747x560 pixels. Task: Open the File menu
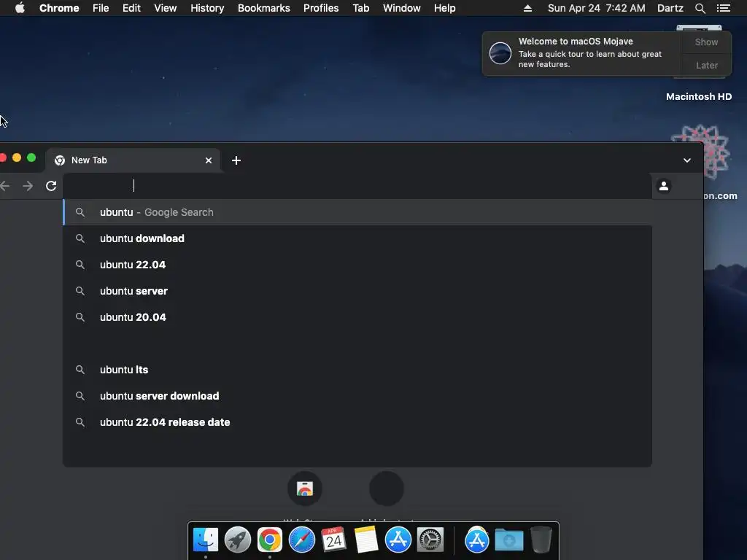tap(101, 8)
